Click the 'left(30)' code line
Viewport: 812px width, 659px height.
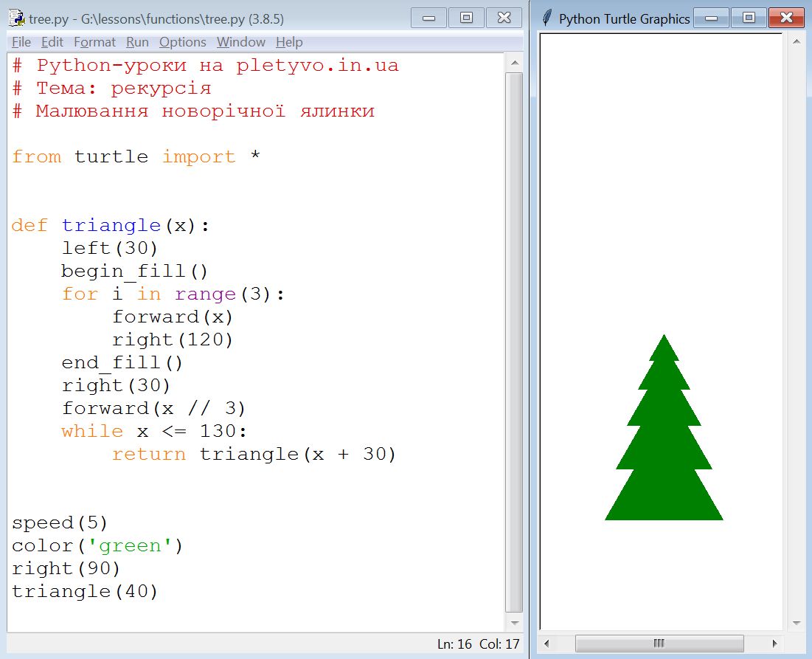tap(110, 248)
